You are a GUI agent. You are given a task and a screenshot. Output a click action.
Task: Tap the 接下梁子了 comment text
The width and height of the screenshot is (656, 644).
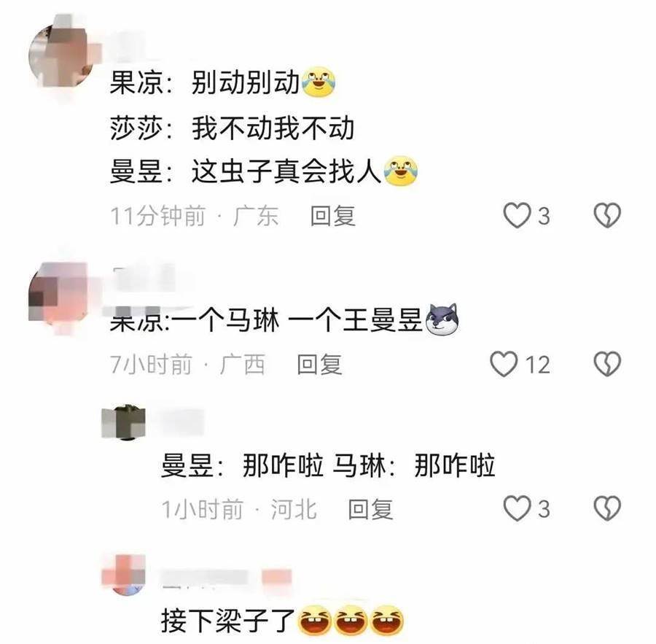pyautogui.click(x=228, y=621)
